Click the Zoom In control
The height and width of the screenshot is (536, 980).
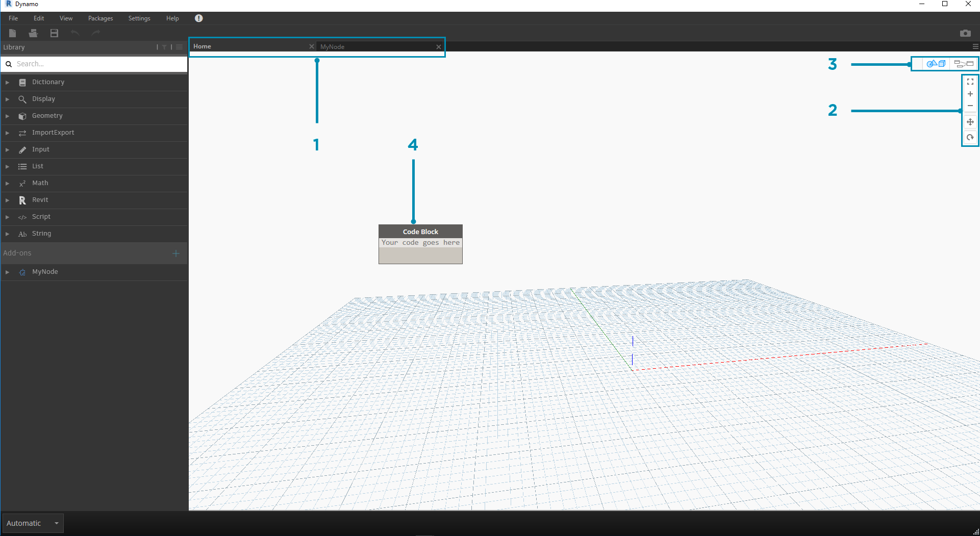click(x=970, y=94)
